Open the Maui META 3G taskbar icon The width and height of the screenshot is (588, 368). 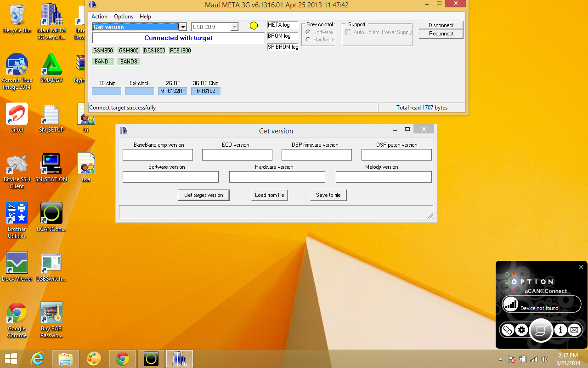(179, 358)
